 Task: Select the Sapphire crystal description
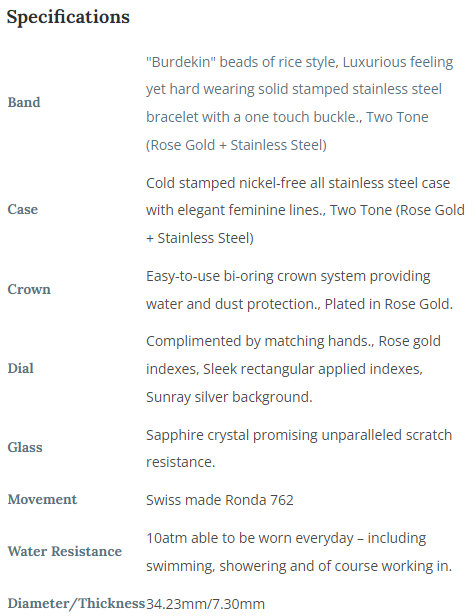(299, 449)
